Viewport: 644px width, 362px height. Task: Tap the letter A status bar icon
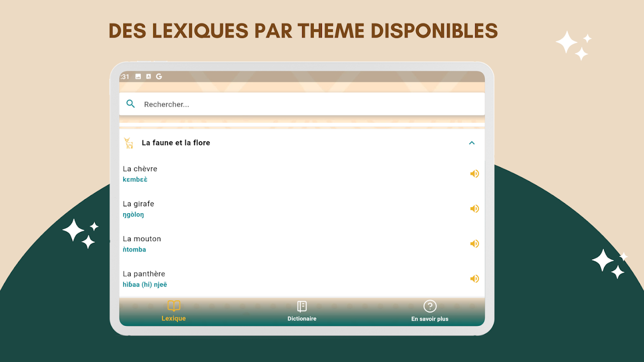point(149,76)
